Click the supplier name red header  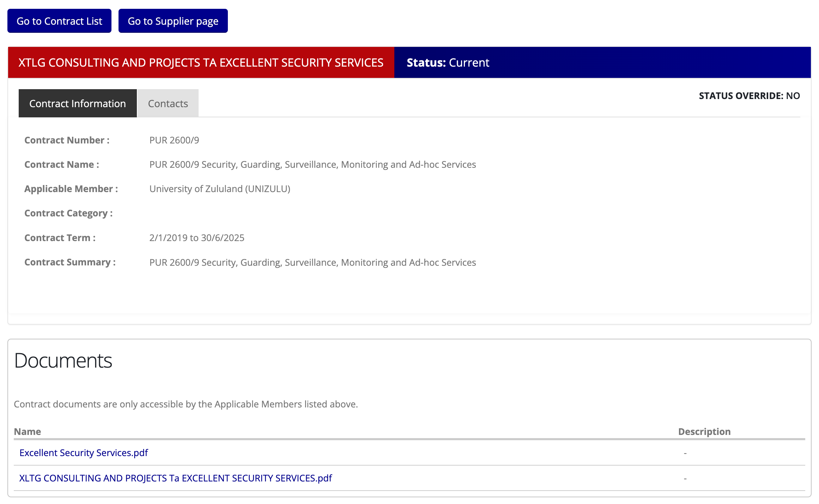coord(201,63)
